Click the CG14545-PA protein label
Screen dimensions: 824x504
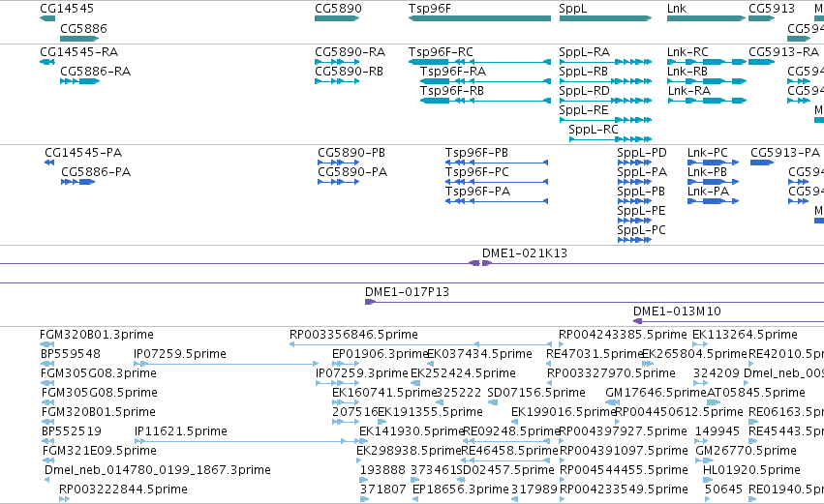point(83,153)
